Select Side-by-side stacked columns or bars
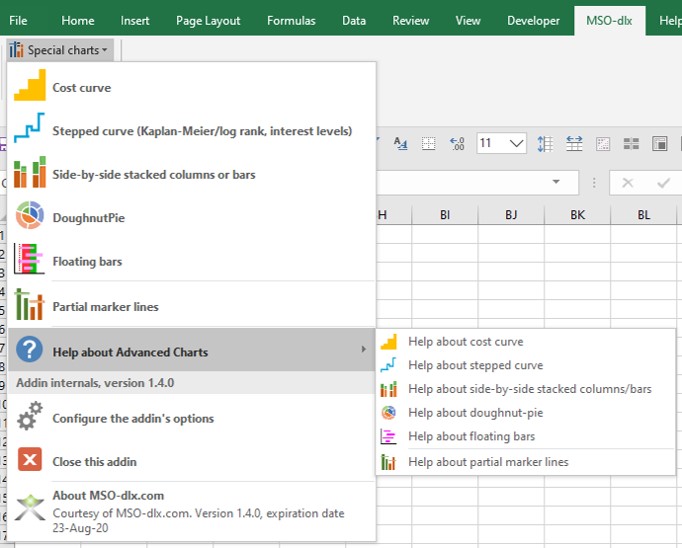This screenshot has height=548, width=682. (x=191, y=173)
